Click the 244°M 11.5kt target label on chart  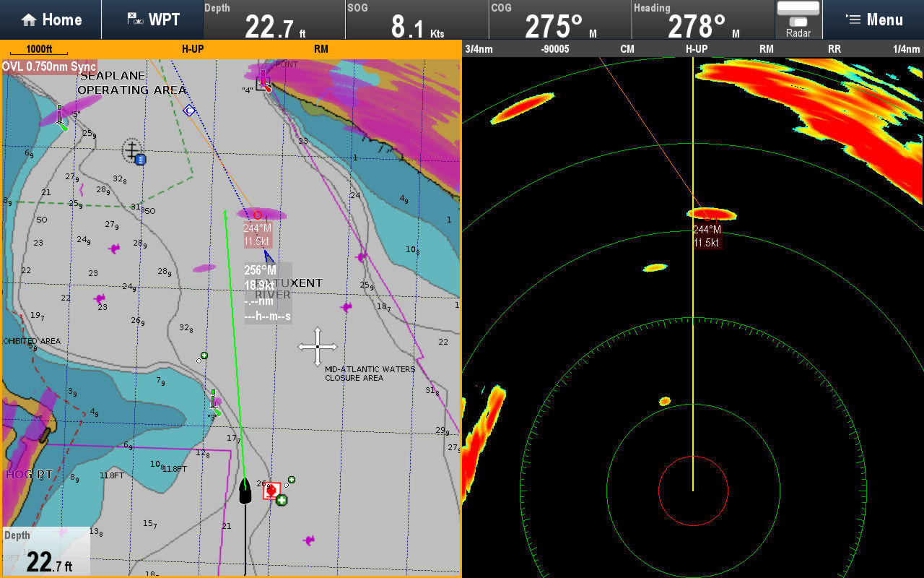coord(258,235)
